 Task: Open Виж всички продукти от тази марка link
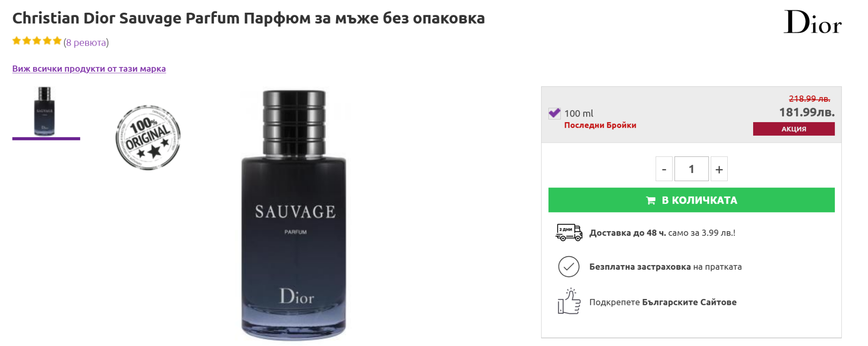89,69
